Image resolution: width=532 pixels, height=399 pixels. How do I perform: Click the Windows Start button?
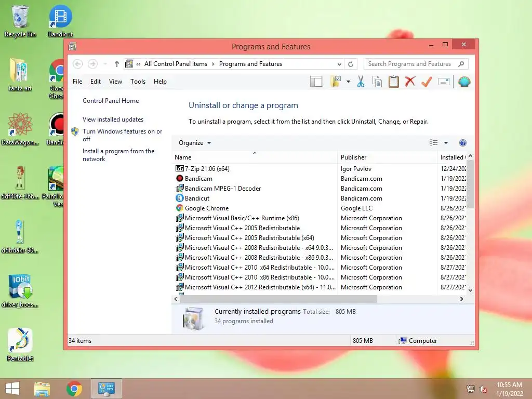12,389
